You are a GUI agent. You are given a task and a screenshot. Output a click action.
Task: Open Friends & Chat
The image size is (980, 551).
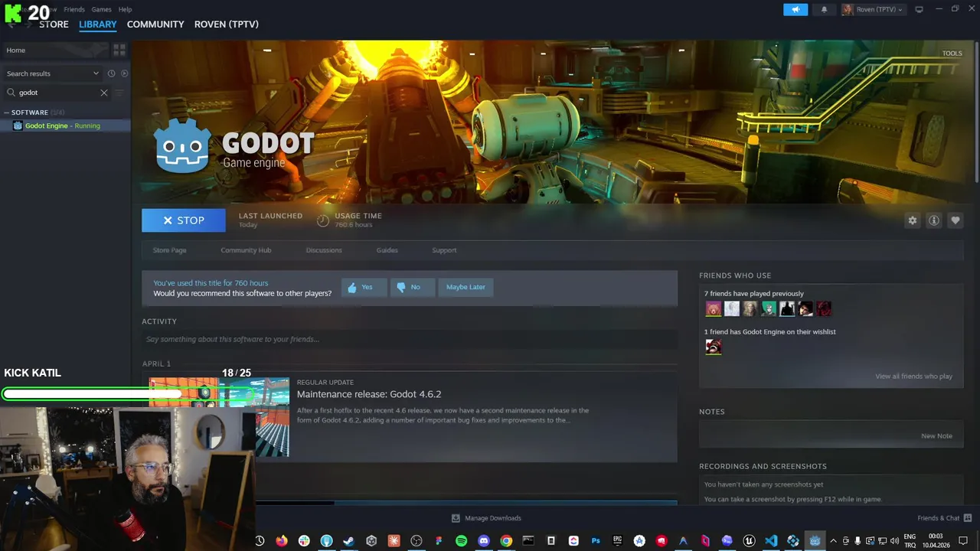944,518
